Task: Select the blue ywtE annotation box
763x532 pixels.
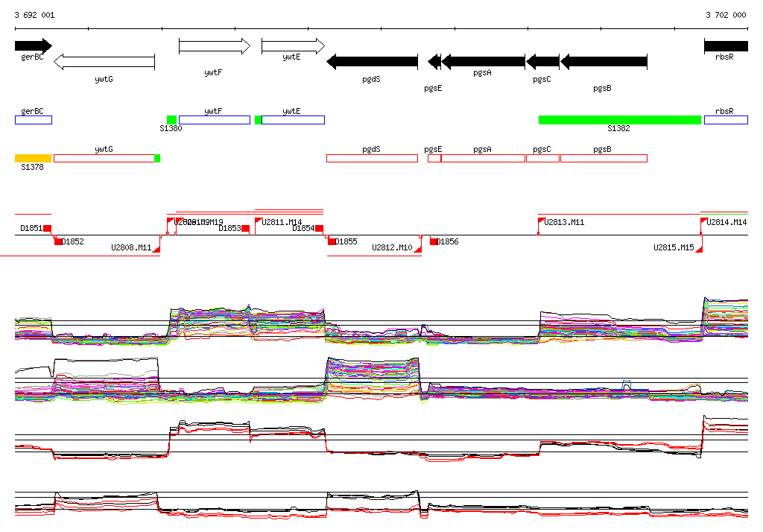Action: [x=293, y=120]
